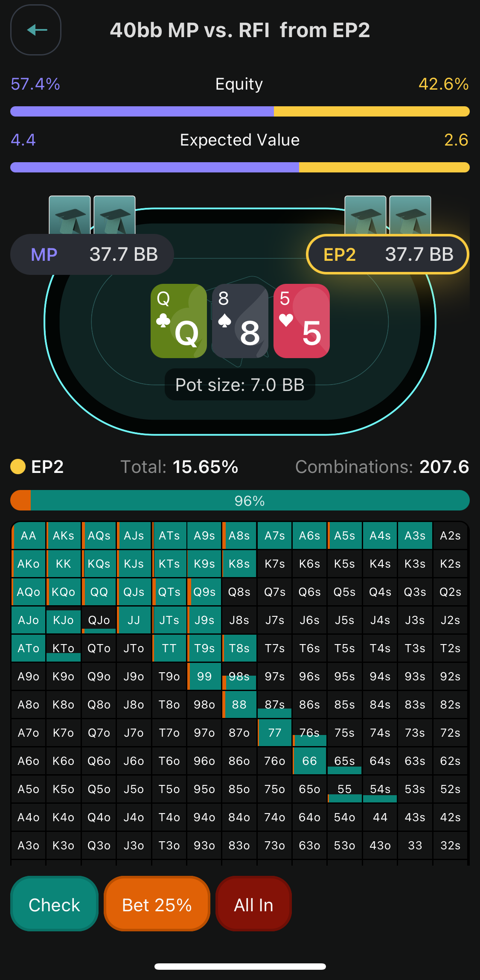Select the EP2 player stack badge
This screenshot has height=980, width=480.
coord(387,254)
